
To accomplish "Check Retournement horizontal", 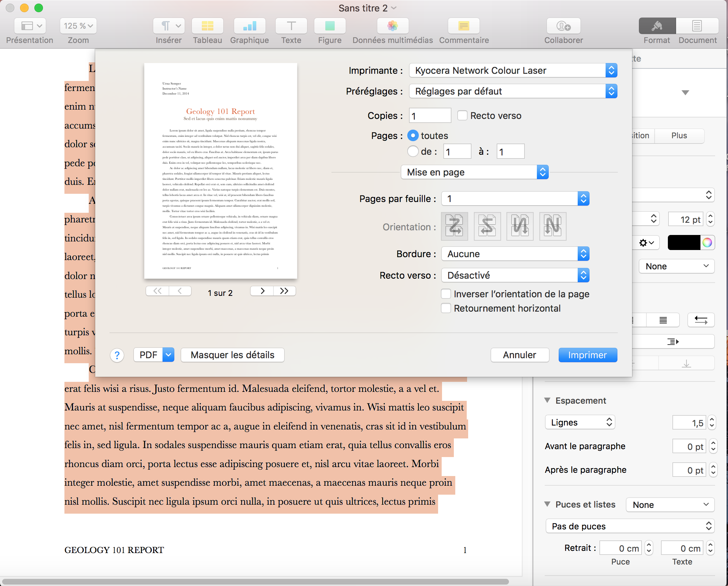I will tap(446, 308).
